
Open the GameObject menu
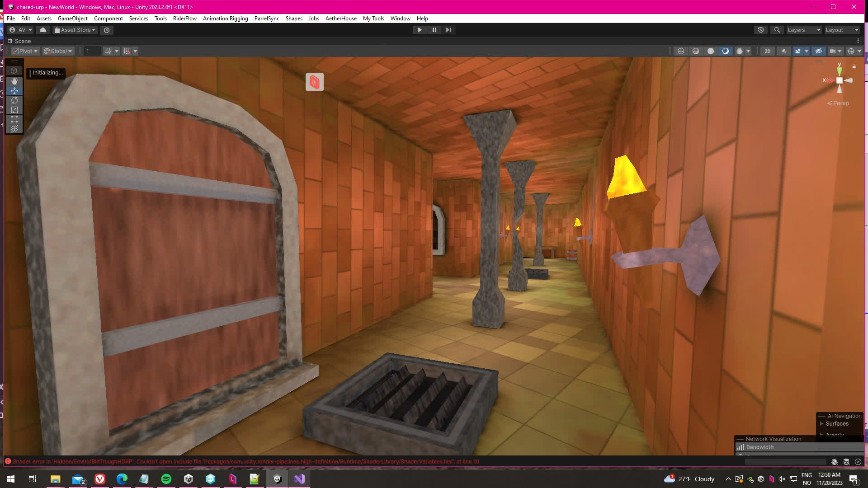coord(72,19)
